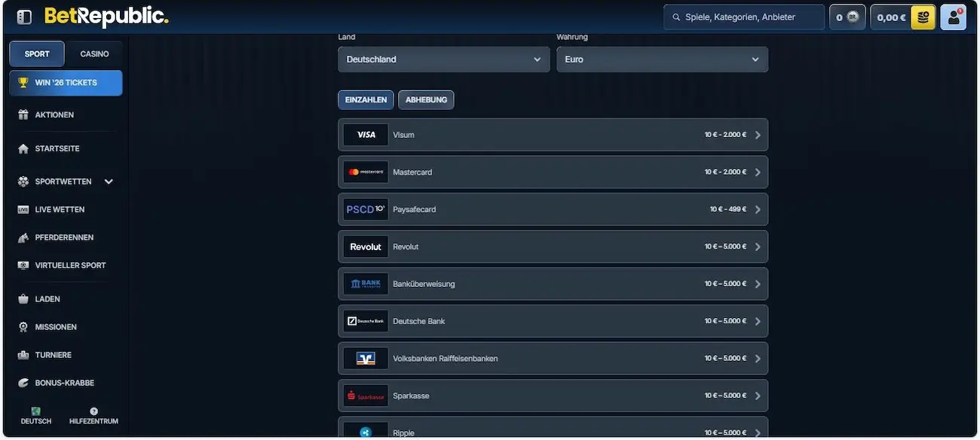The width and height of the screenshot is (980, 440).
Task: Choose the Paysafecard payment row
Action: coord(553,209)
